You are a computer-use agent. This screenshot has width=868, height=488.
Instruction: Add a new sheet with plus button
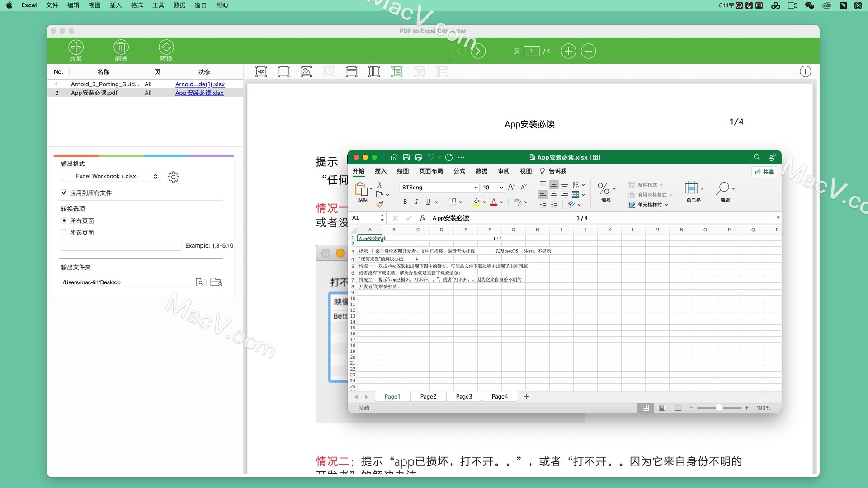526,396
